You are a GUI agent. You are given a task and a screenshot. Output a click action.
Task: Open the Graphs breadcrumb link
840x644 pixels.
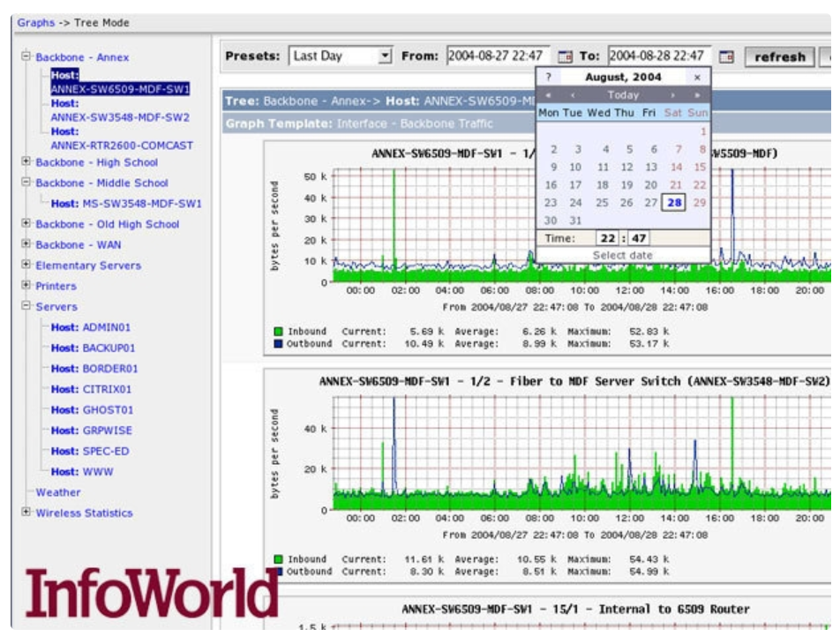36,23
